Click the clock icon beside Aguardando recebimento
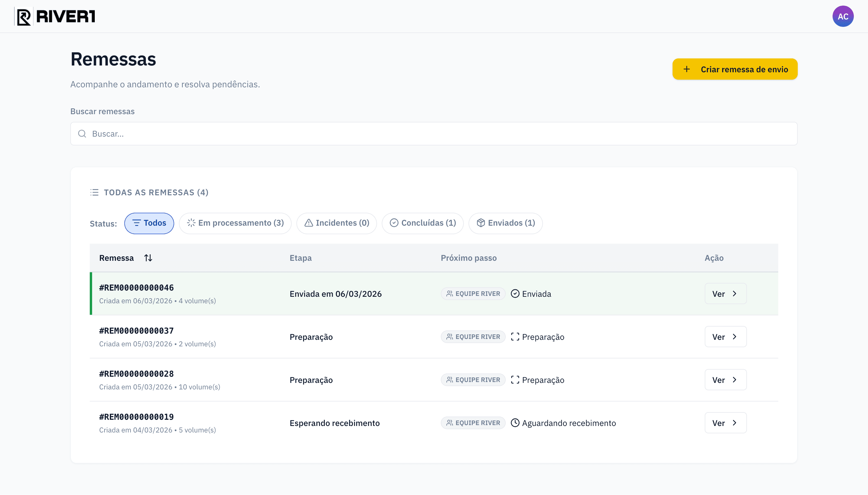Viewport: 868px width, 495px height. pos(515,423)
